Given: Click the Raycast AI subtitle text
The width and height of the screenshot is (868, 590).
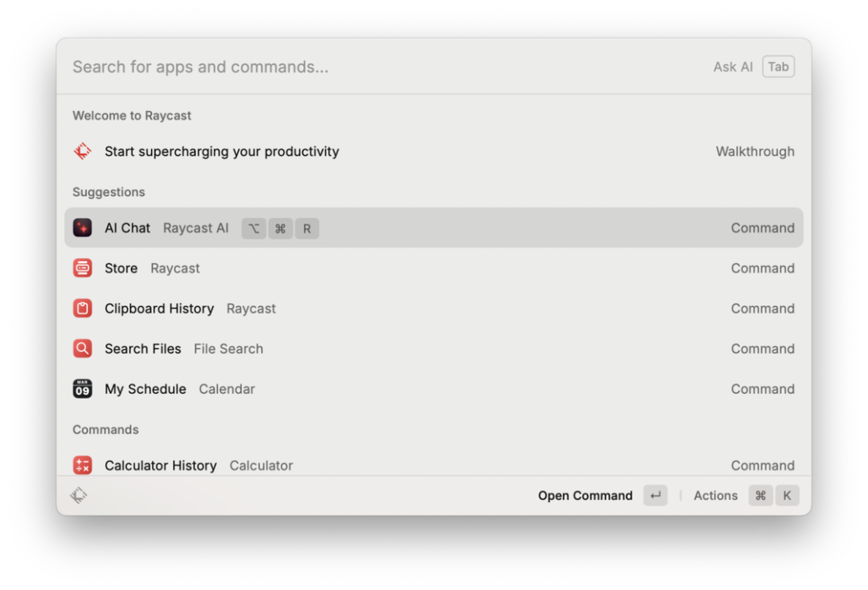Looking at the screenshot, I should [196, 228].
